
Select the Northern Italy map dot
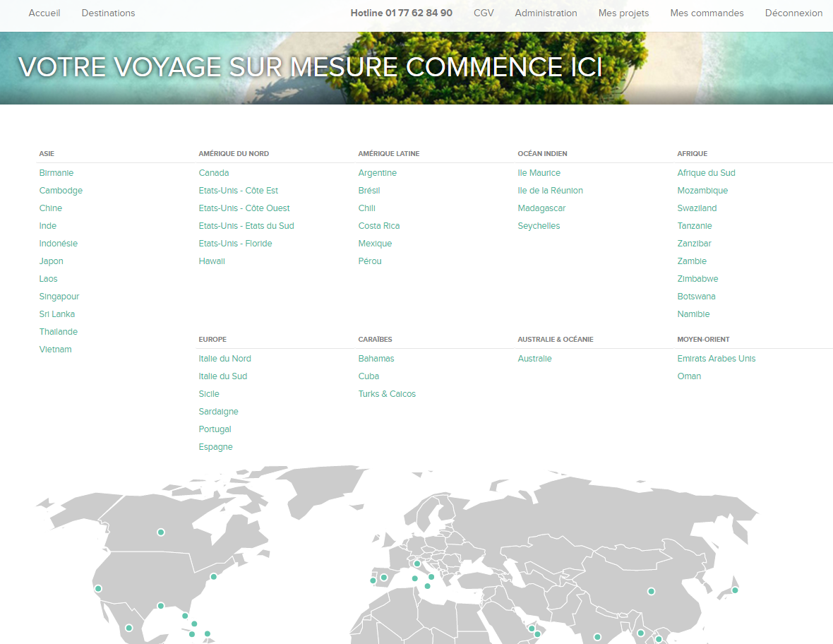point(417,563)
